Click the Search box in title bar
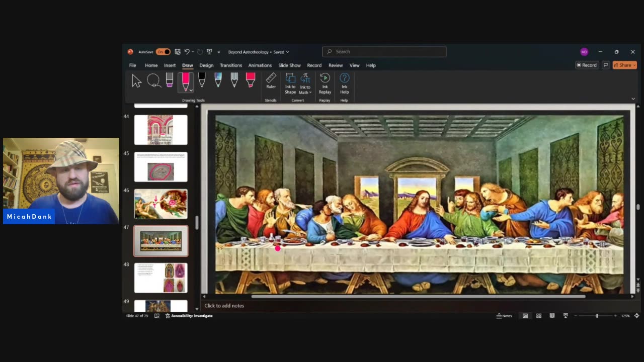644x362 pixels. click(x=384, y=51)
